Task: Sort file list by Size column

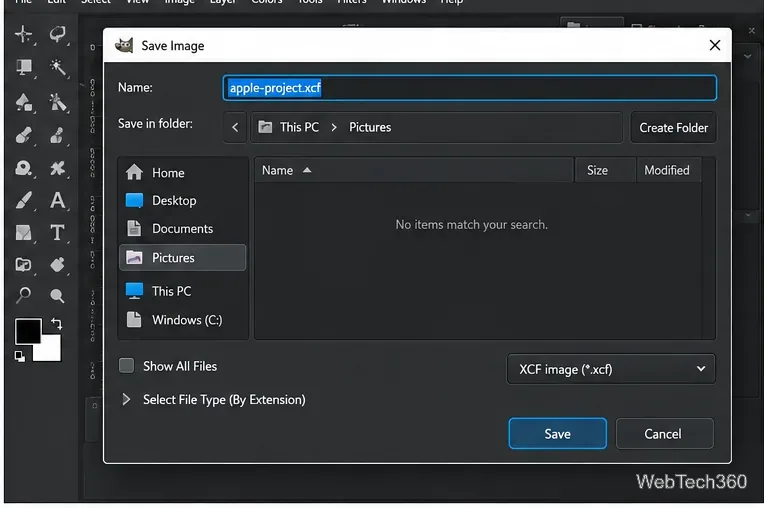Action: click(x=605, y=170)
